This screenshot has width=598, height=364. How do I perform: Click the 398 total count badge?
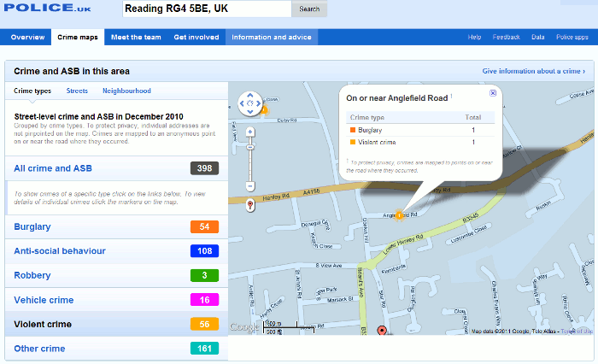[x=204, y=168]
